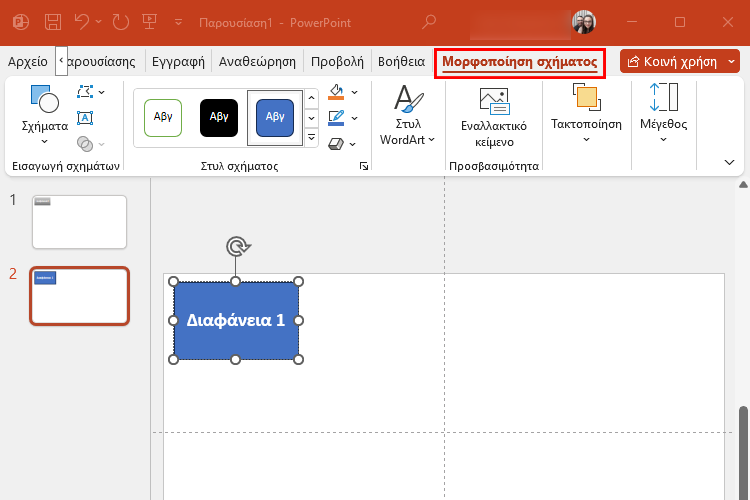This screenshot has width=750, height=500.
Task: Open the Σχήματα gallery
Action: 44,115
